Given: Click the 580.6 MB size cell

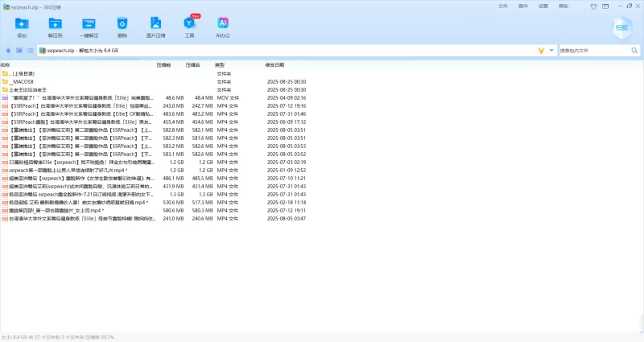Looking at the screenshot, I should [173, 210].
